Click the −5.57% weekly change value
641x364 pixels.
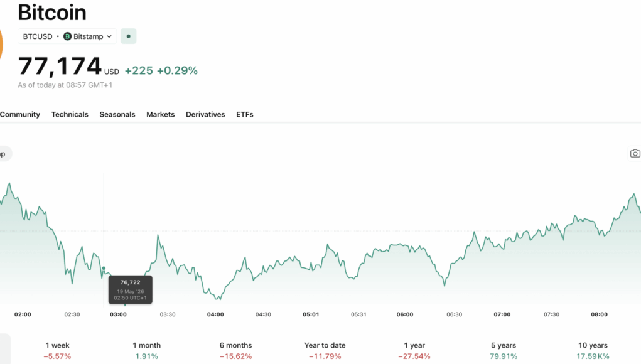57,356
